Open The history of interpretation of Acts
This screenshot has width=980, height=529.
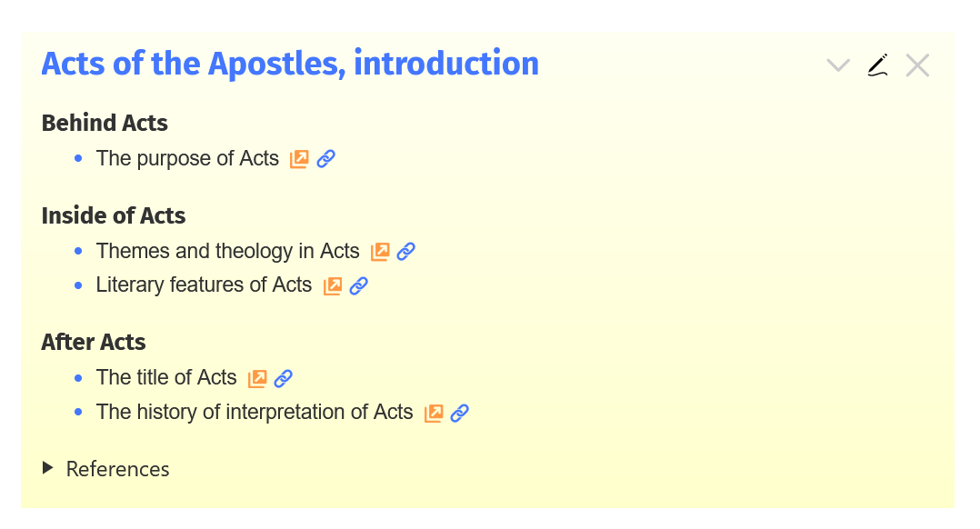[x=255, y=412]
